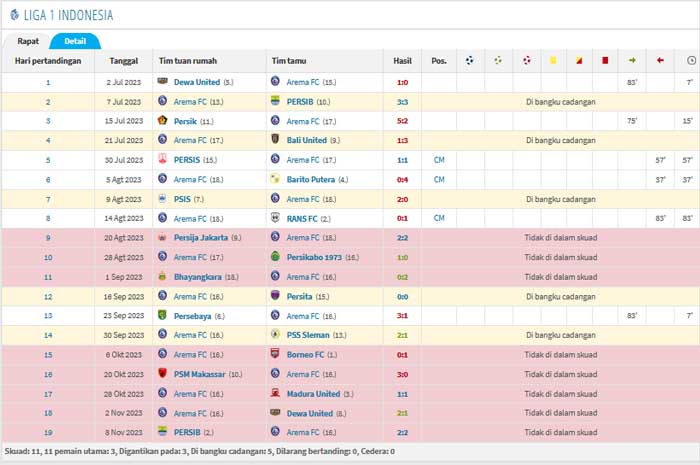The width and height of the screenshot is (700, 465).
Task: Open the Persikabo 1973 team link
Action: pyautogui.click(x=314, y=257)
